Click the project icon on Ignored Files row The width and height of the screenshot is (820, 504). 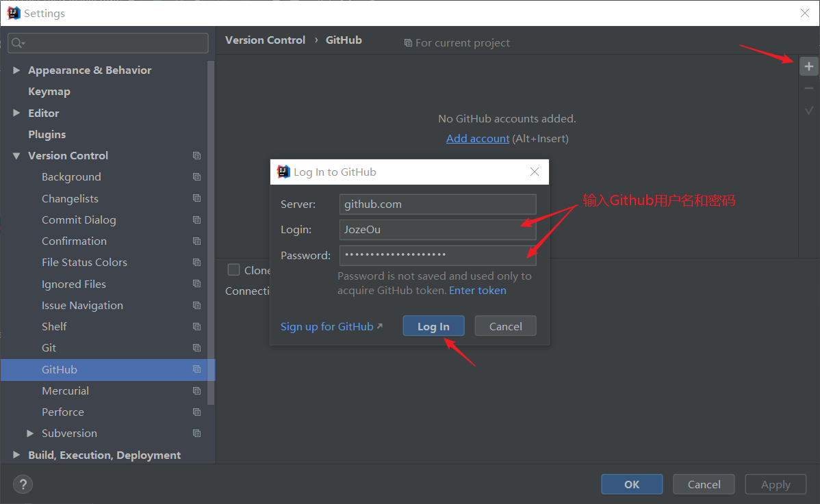pyautogui.click(x=196, y=284)
